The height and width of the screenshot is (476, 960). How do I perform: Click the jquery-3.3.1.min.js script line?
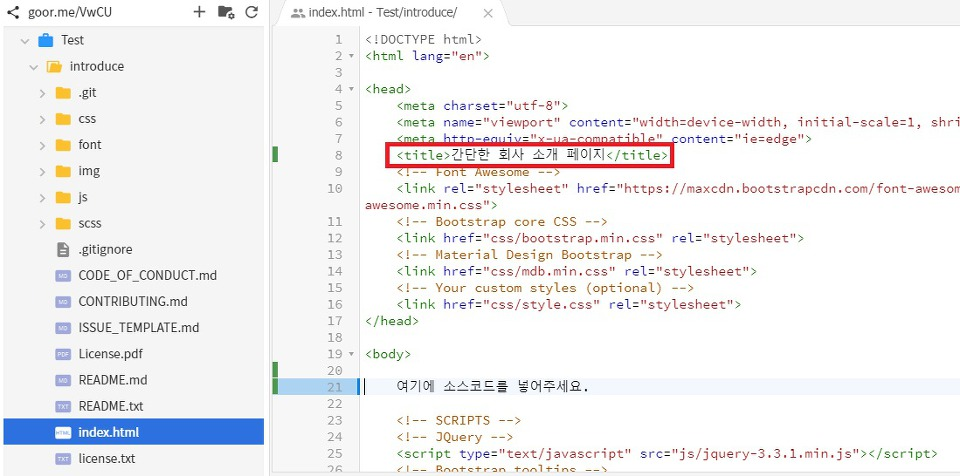(667, 454)
